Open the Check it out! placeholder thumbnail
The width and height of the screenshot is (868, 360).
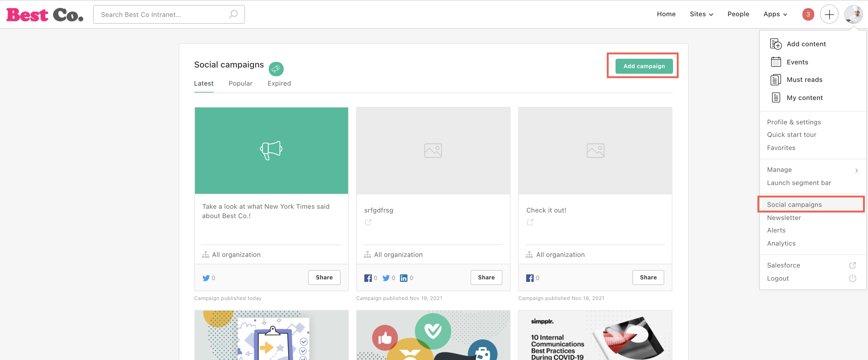point(595,150)
